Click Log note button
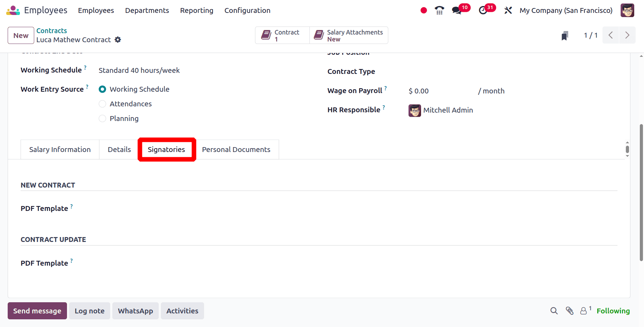Image resolution: width=644 pixels, height=327 pixels. 90,311
